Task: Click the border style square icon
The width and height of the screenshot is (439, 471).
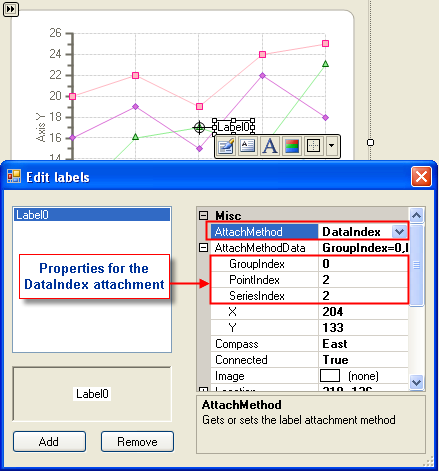Action: [x=313, y=146]
